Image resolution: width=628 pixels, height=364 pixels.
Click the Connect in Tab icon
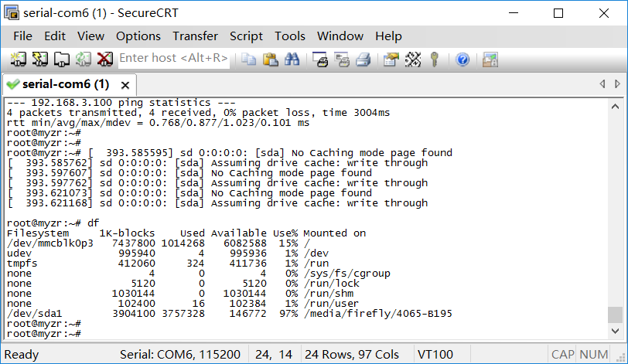point(61,60)
